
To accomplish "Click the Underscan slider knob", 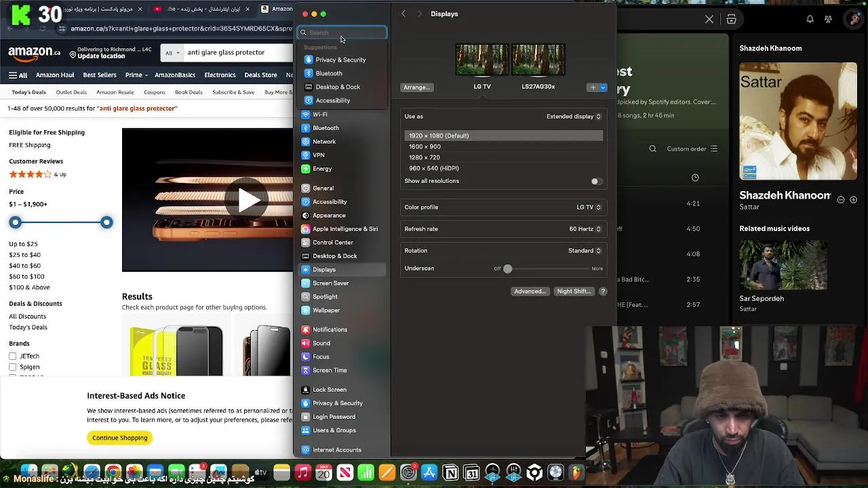I will [507, 269].
